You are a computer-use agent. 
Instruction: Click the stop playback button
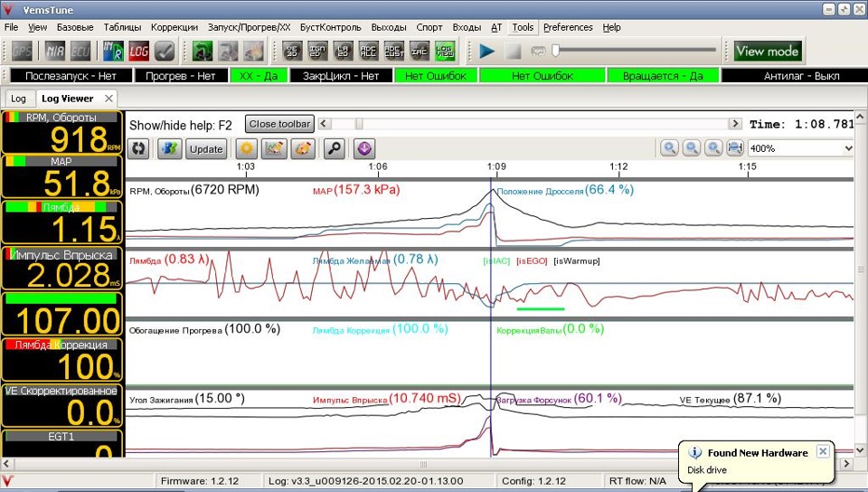click(x=514, y=52)
